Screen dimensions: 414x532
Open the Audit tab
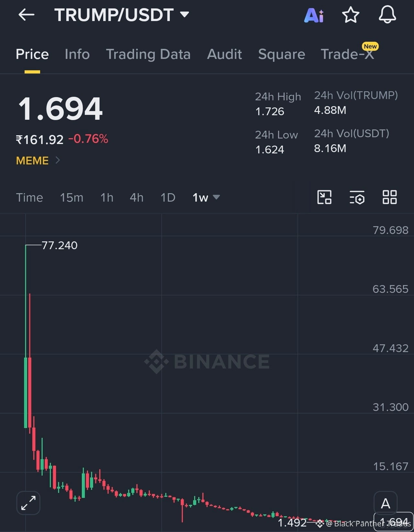[224, 54]
